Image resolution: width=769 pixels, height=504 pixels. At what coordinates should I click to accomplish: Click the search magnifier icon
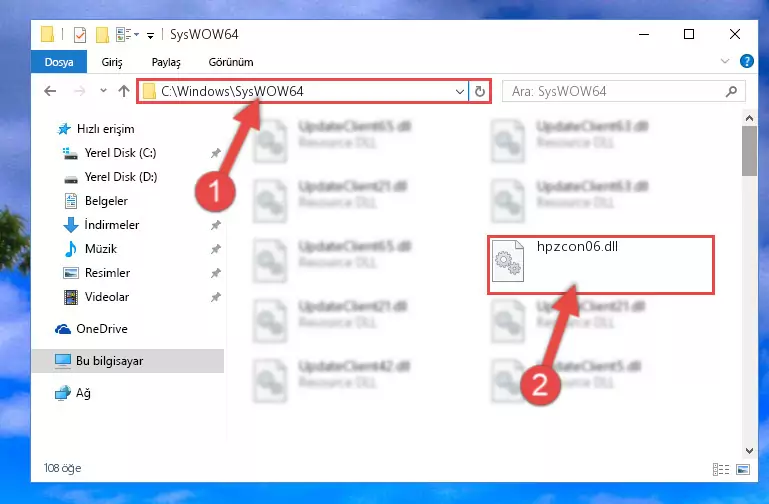click(731, 91)
